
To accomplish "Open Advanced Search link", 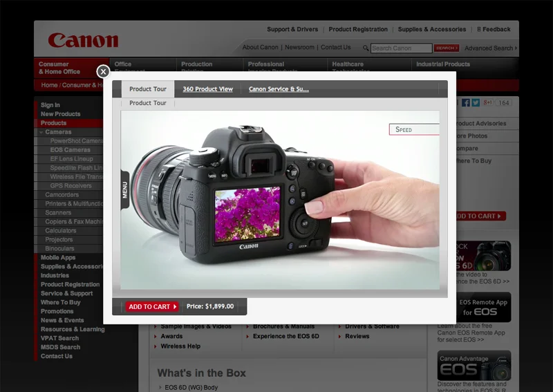I will (491, 48).
